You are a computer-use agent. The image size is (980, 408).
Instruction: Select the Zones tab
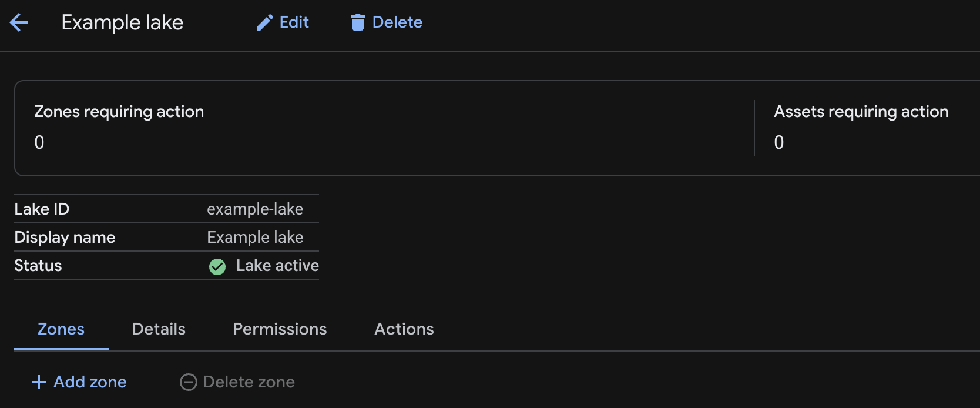[61, 329]
